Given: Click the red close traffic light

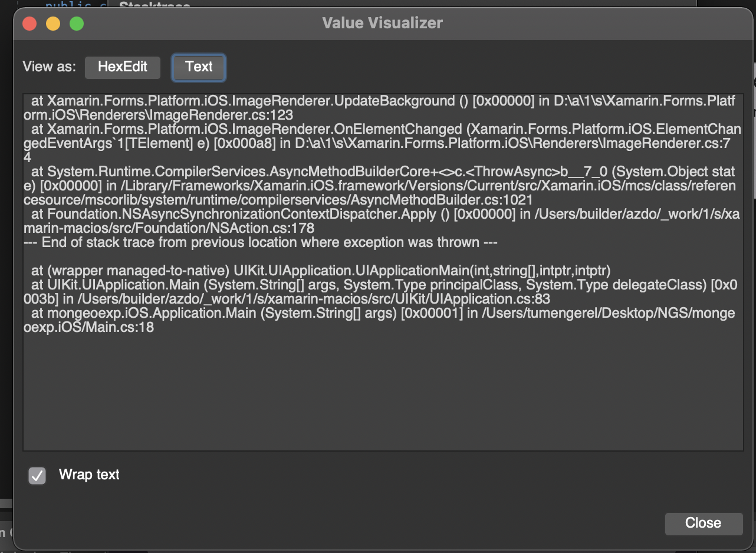Looking at the screenshot, I should point(29,23).
